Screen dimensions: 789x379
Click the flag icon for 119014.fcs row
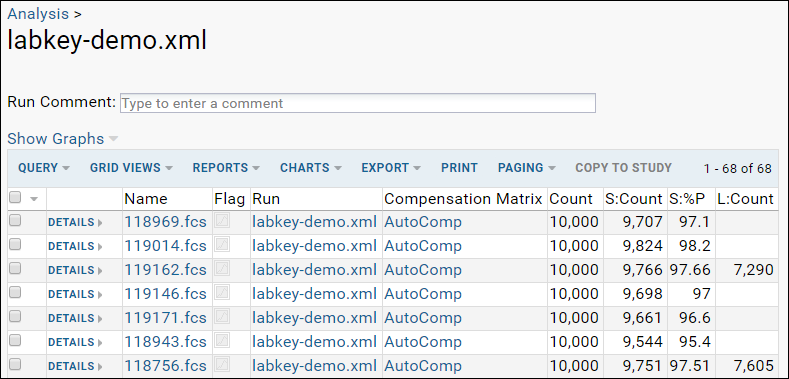click(x=222, y=245)
